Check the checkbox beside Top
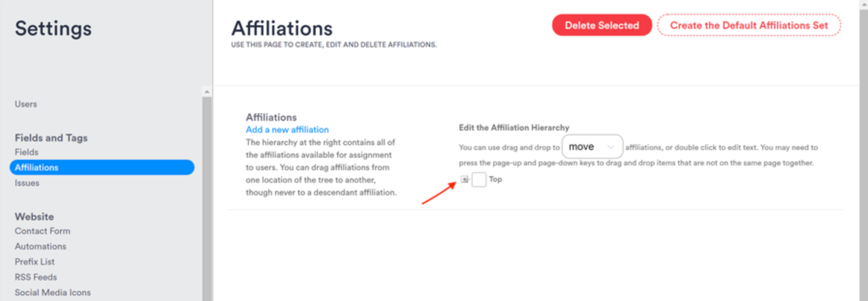 point(479,180)
